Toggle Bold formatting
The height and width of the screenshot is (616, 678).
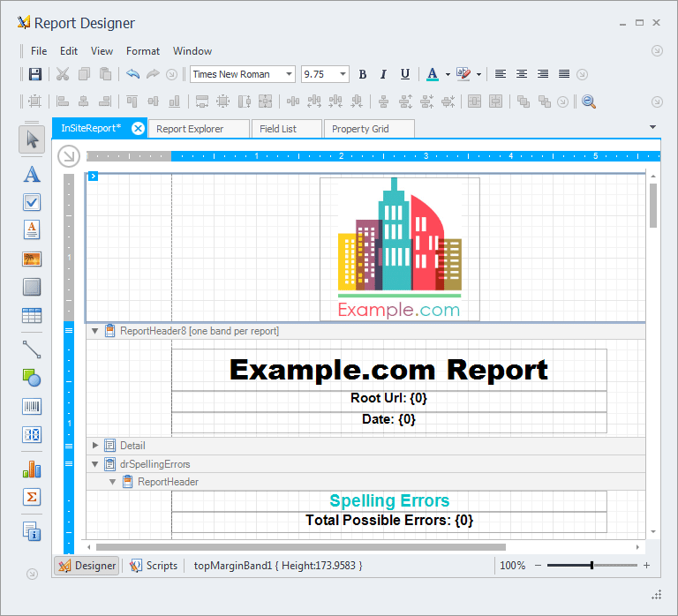coord(363,74)
